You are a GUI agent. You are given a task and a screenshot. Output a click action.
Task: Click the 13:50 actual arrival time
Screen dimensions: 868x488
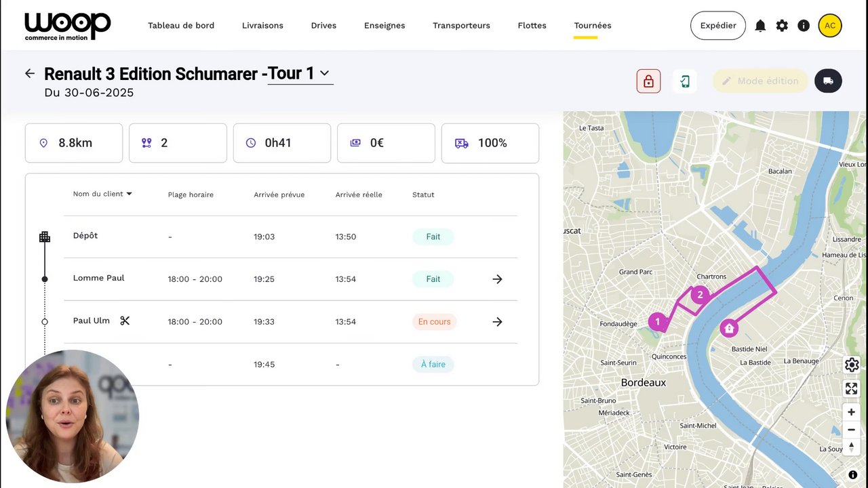click(x=345, y=237)
